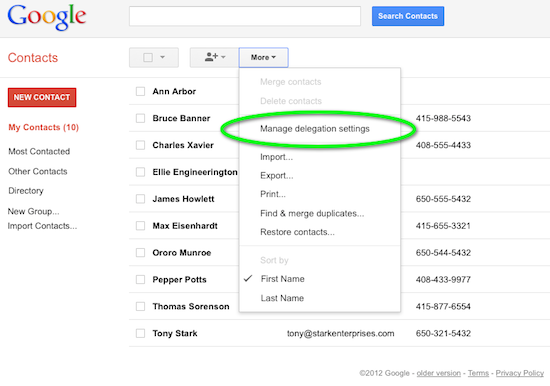Click New Group... in the sidebar
The height and width of the screenshot is (386, 550).
coord(33,211)
